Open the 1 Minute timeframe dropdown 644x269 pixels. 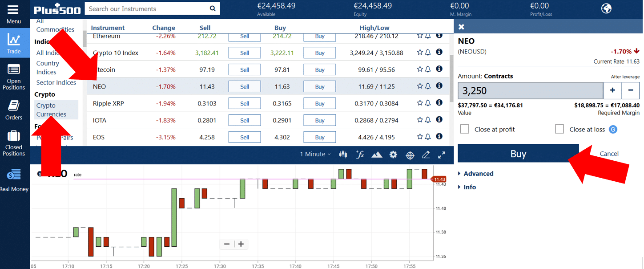pos(315,154)
